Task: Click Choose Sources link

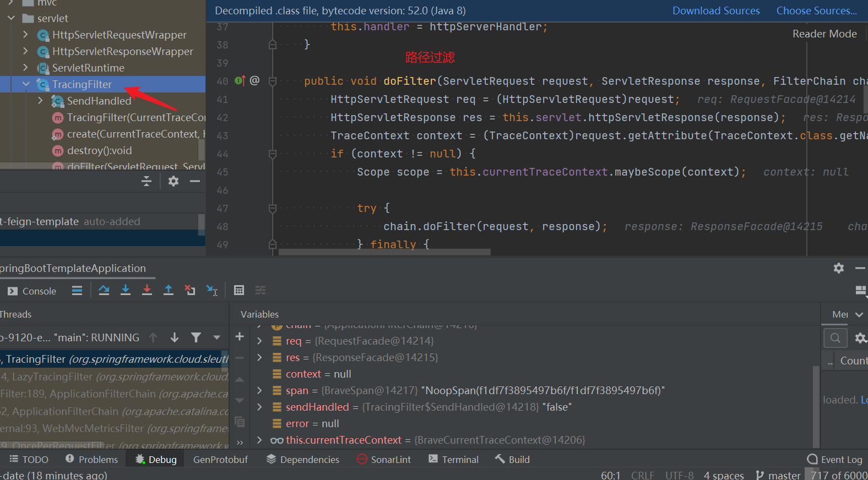Action: [816, 10]
